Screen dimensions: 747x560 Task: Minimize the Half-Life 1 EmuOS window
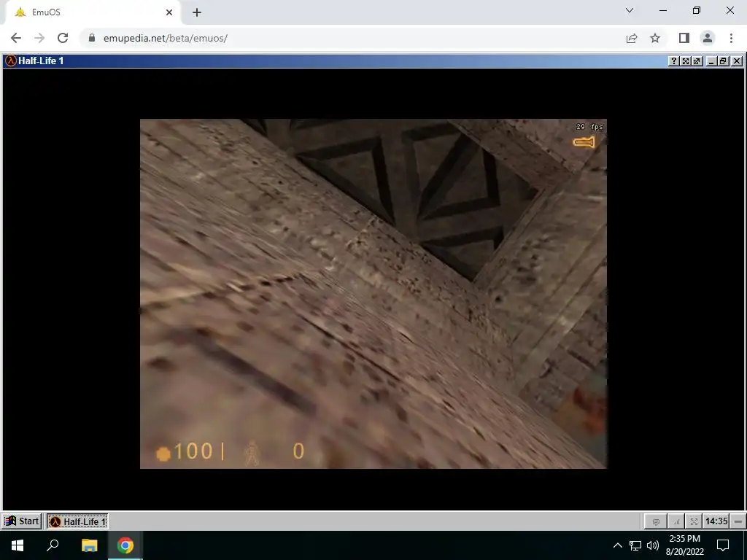point(711,61)
